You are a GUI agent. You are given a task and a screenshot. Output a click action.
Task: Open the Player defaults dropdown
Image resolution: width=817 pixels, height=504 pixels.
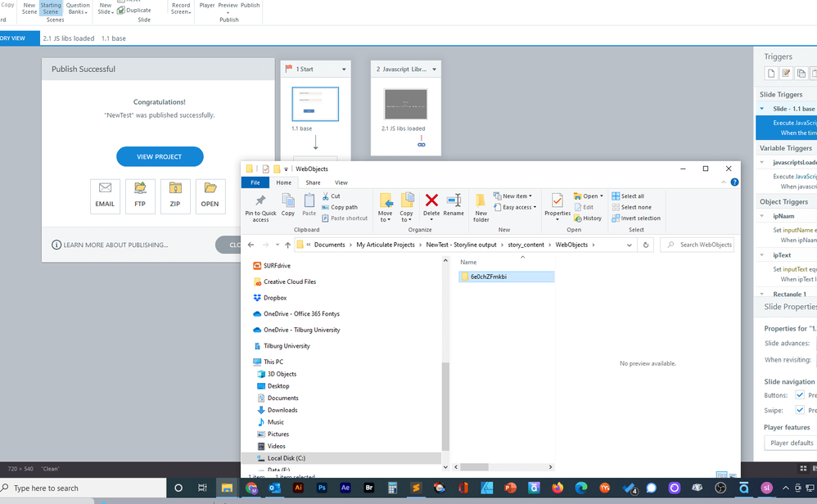tap(791, 443)
